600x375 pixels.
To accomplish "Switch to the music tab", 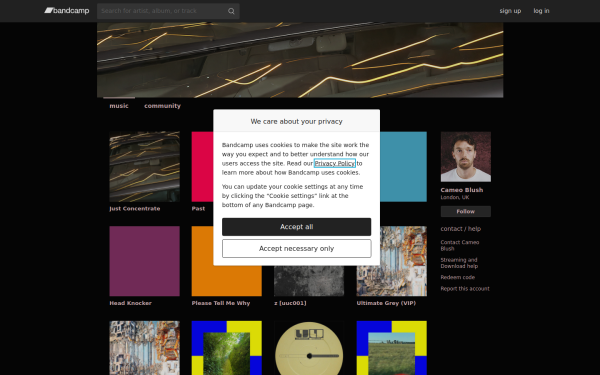I will pyautogui.click(x=119, y=106).
